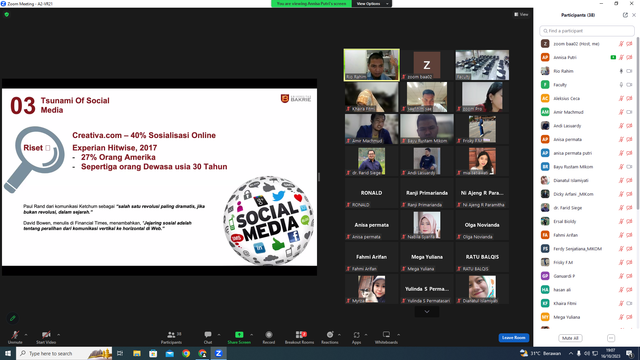Open audio options arrow beside Unmute

coord(26,335)
